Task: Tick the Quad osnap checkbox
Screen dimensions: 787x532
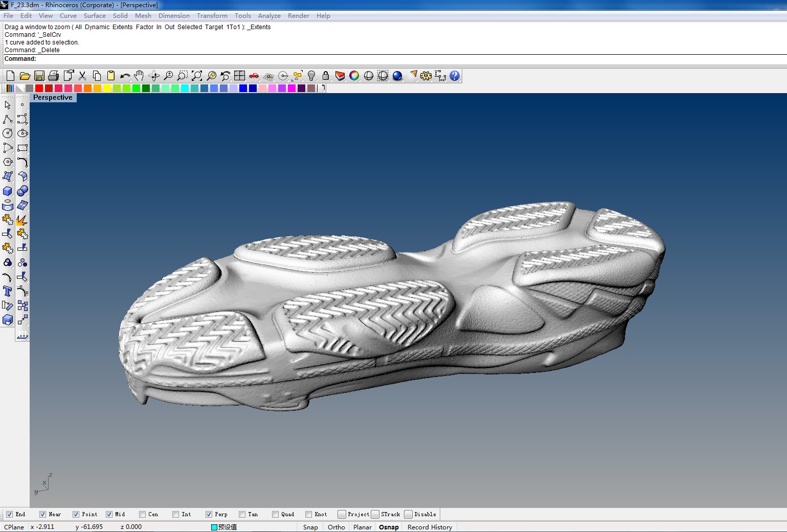Action: [275, 515]
